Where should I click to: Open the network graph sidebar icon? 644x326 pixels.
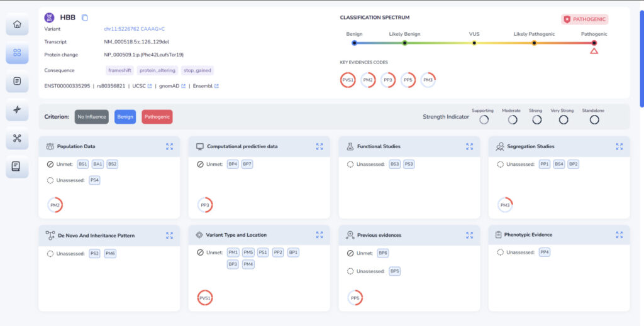coord(17,138)
